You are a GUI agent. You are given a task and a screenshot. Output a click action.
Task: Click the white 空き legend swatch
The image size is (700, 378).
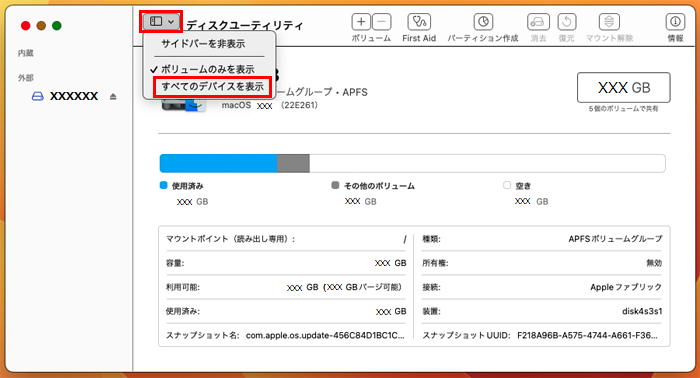(507, 185)
